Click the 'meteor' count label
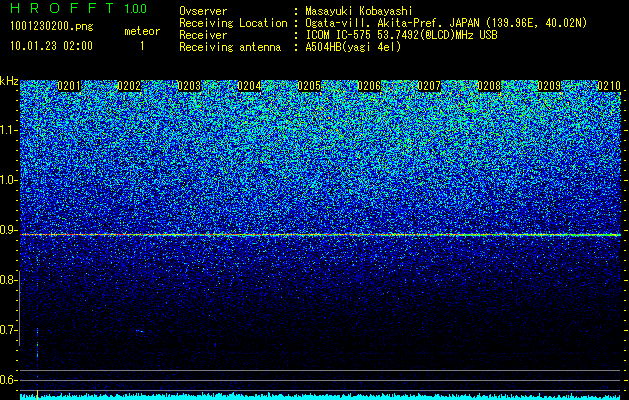This screenshot has width=629, height=400. [x=142, y=31]
